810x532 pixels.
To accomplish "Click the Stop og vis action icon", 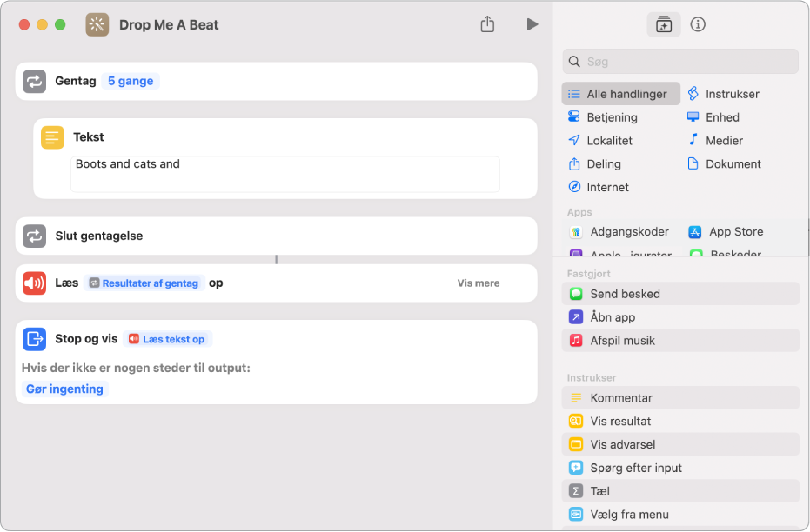I will coord(35,339).
